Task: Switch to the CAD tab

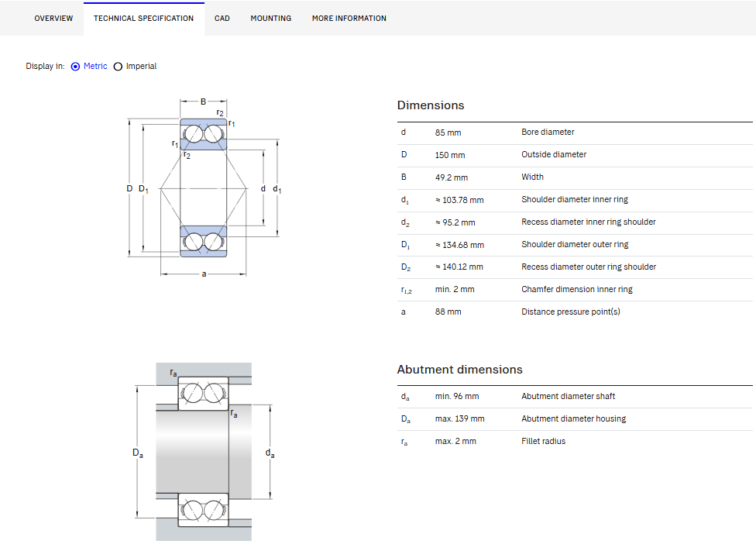Action: coord(222,19)
